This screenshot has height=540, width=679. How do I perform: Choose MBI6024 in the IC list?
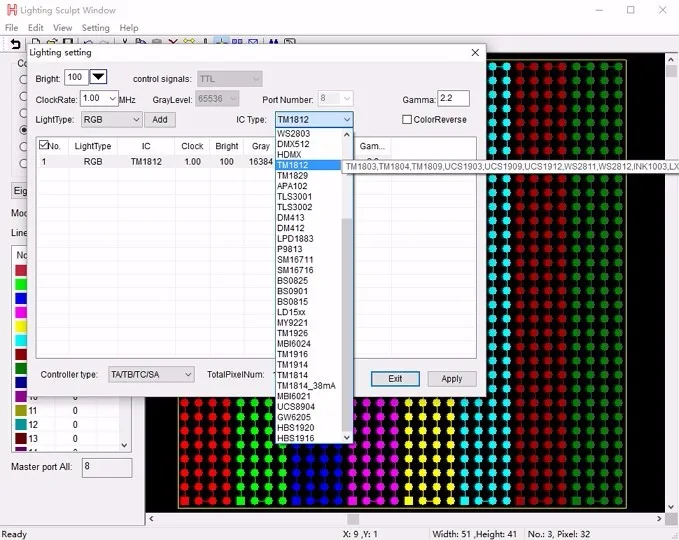(x=308, y=343)
